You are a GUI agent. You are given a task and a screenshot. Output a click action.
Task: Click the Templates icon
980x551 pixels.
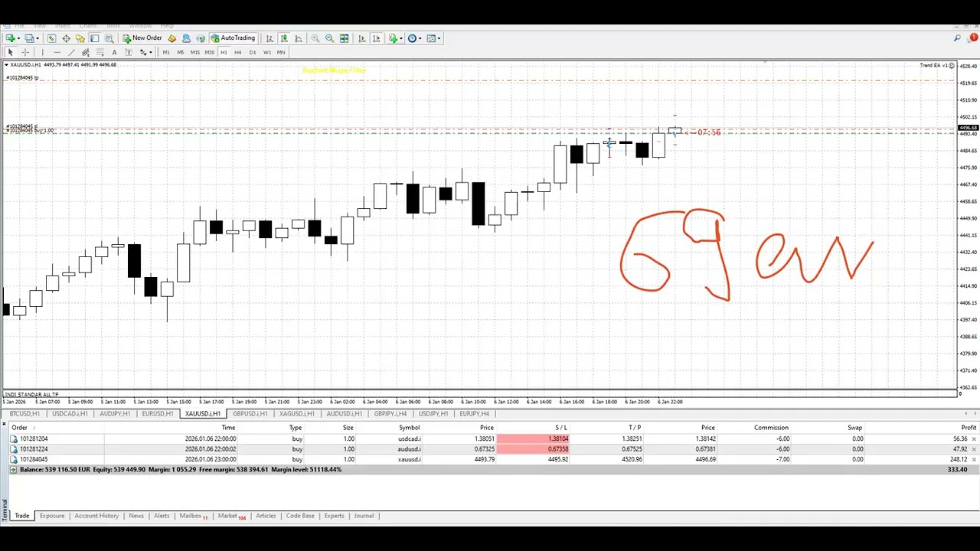431,38
